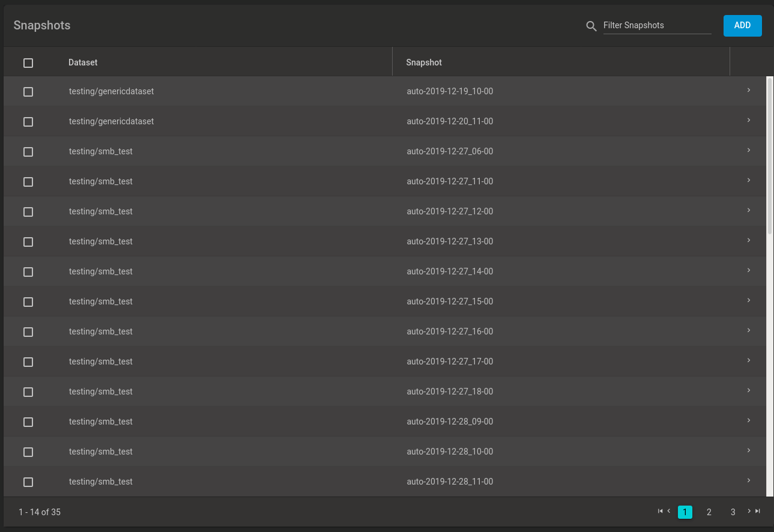774x532 pixels.
Task: Click the search magnifier icon
Action: (591, 26)
